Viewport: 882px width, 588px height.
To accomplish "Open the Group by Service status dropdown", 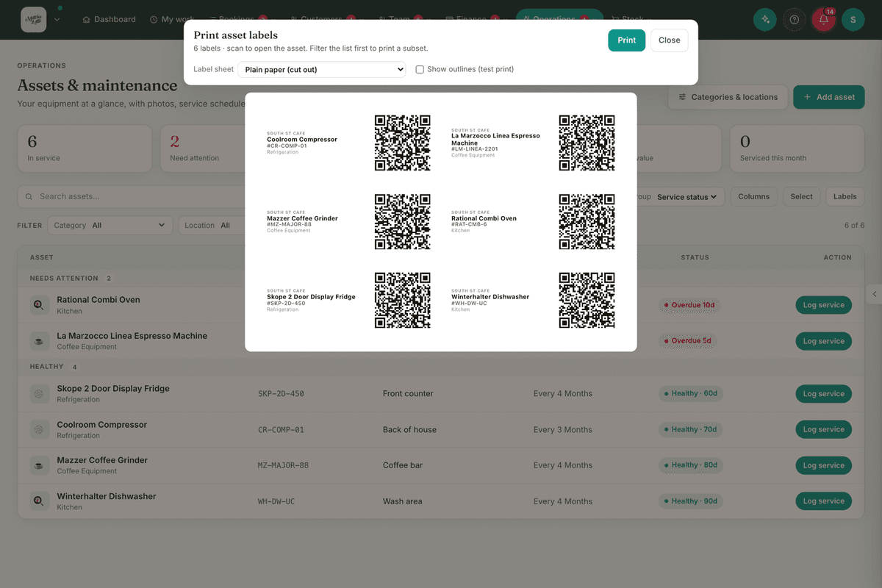I will tap(685, 197).
